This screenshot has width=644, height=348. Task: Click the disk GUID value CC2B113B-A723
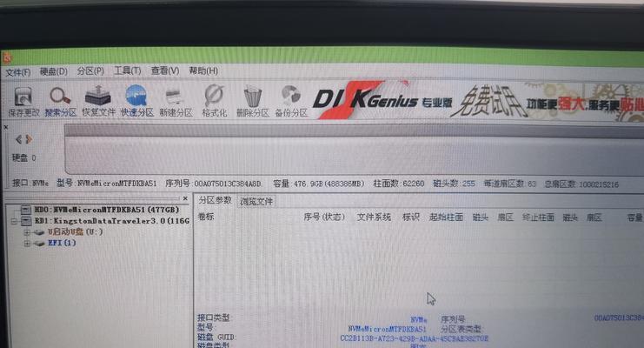[x=414, y=338]
